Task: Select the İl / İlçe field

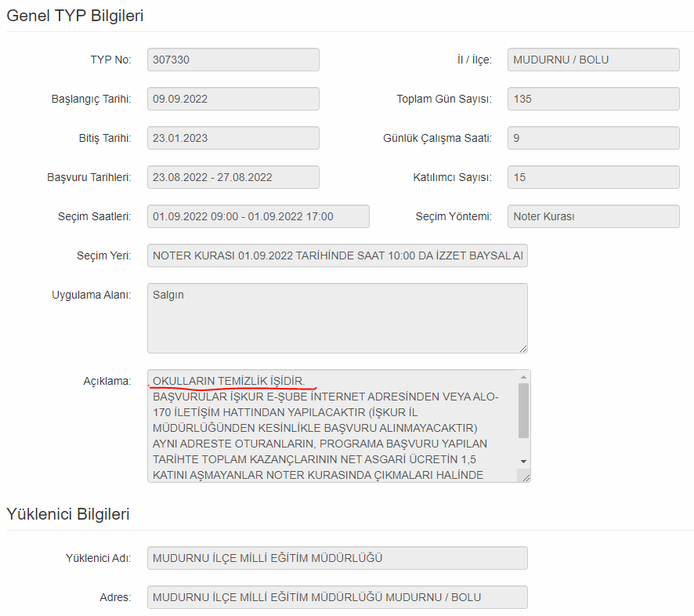Action: [x=593, y=60]
